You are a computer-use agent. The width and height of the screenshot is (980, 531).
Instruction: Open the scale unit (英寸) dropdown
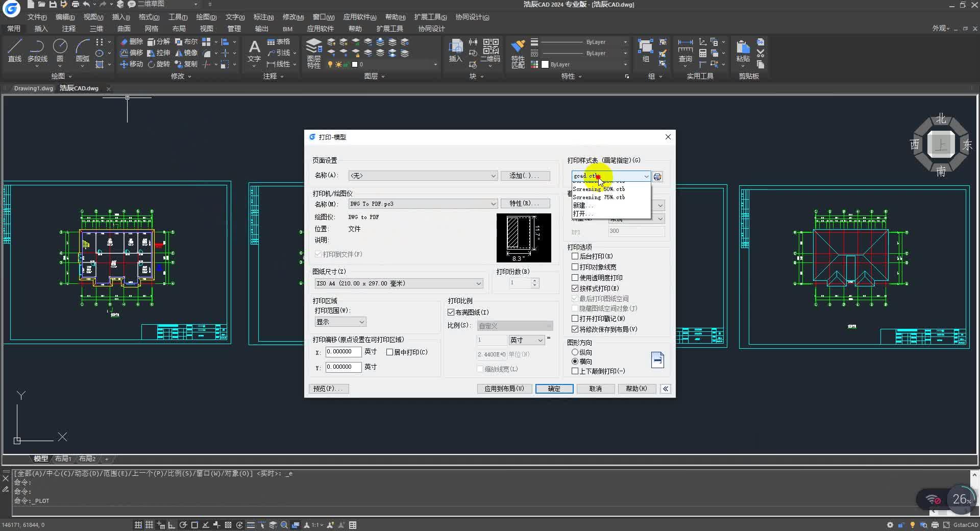click(526, 340)
